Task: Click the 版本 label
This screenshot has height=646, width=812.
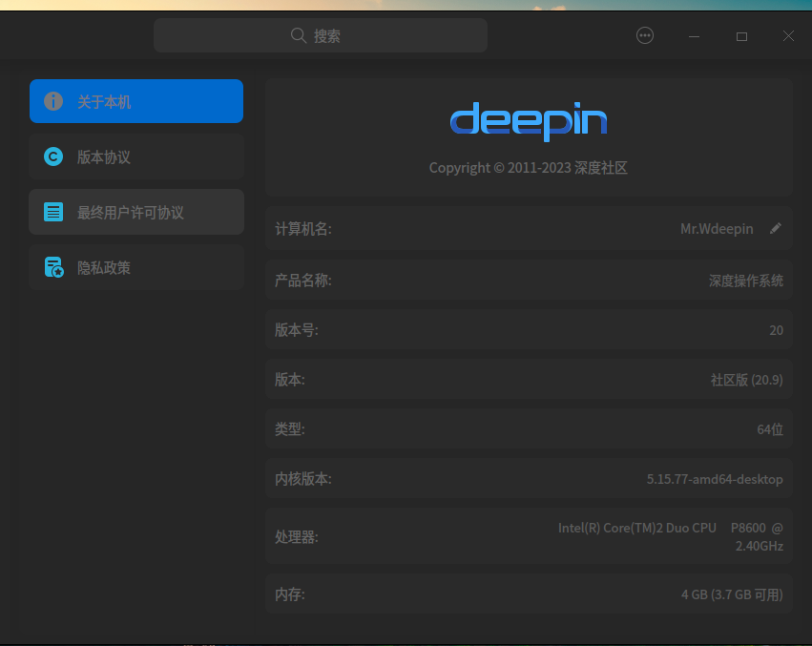Action: (x=290, y=380)
